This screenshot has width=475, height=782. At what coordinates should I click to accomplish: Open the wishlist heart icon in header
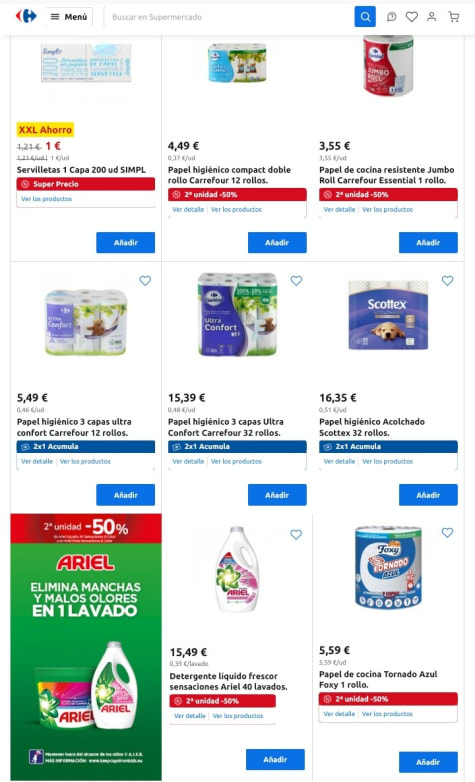[x=412, y=17]
